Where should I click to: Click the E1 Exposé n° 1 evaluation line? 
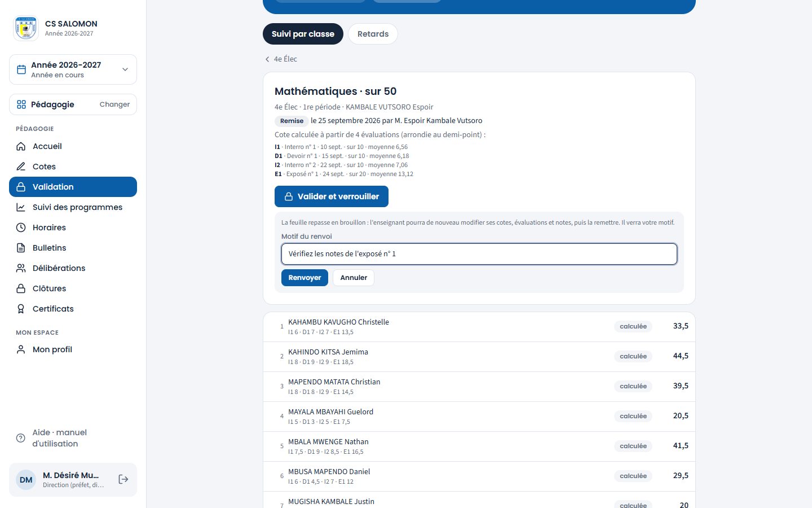[x=344, y=174]
